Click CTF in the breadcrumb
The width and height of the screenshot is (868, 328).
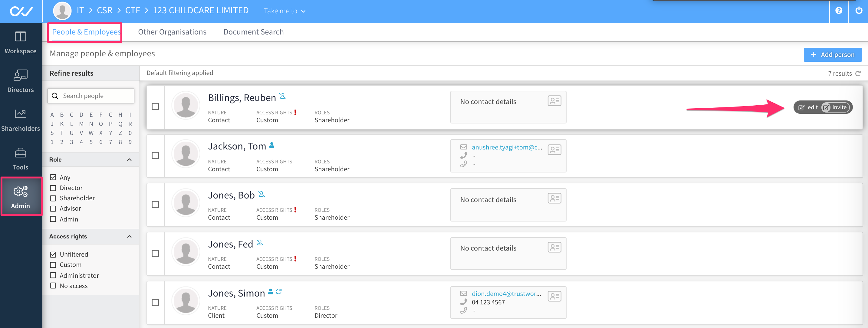pyautogui.click(x=133, y=11)
